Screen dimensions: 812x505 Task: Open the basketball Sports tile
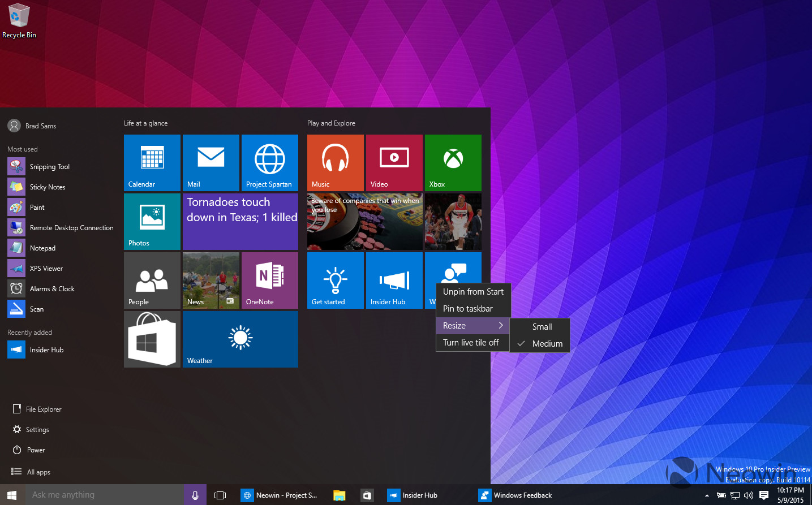click(453, 222)
